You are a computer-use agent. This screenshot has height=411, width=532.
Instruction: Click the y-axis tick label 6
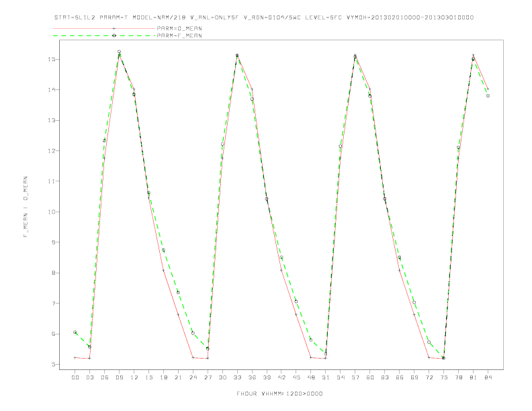click(x=54, y=334)
